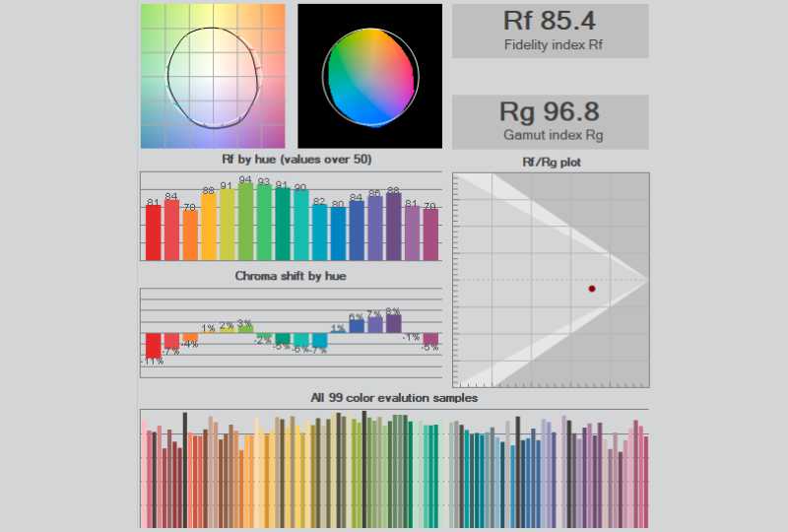Click the dark purple Rf bar labeled 88
This screenshot has height=532, width=788.
coord(393,226)
